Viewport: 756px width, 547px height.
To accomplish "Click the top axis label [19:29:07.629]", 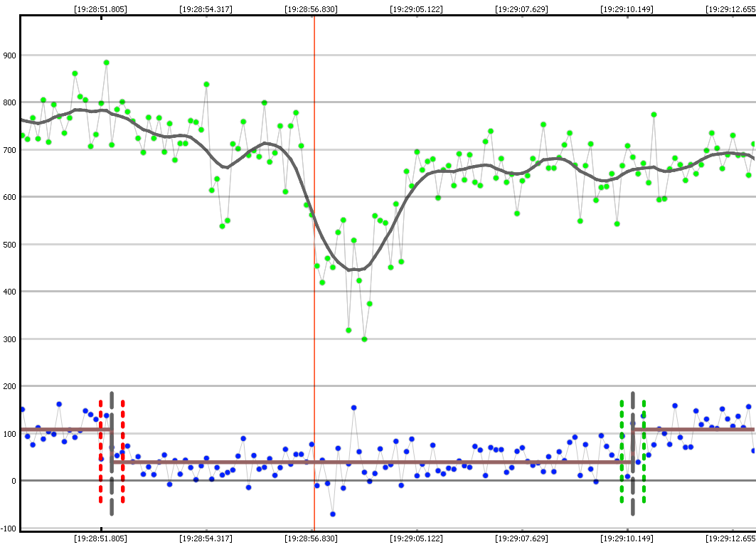I will pos(521,9).
